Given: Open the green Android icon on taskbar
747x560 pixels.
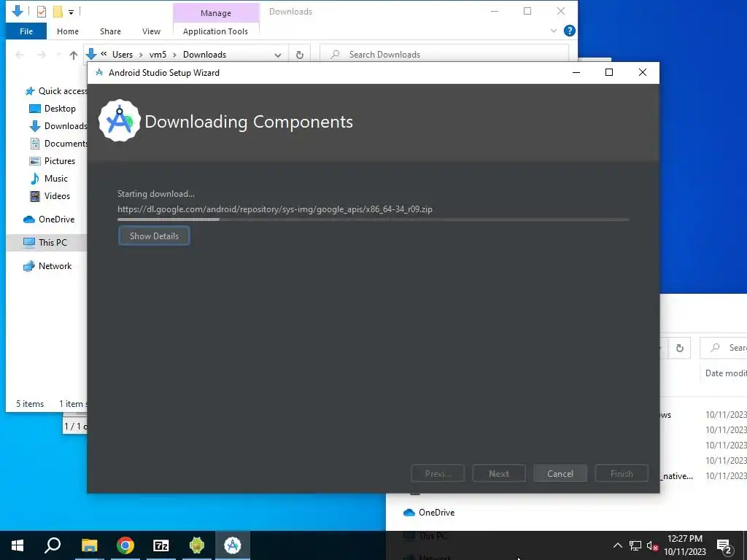Looking at the screenshot, I should tap(197, 545).
